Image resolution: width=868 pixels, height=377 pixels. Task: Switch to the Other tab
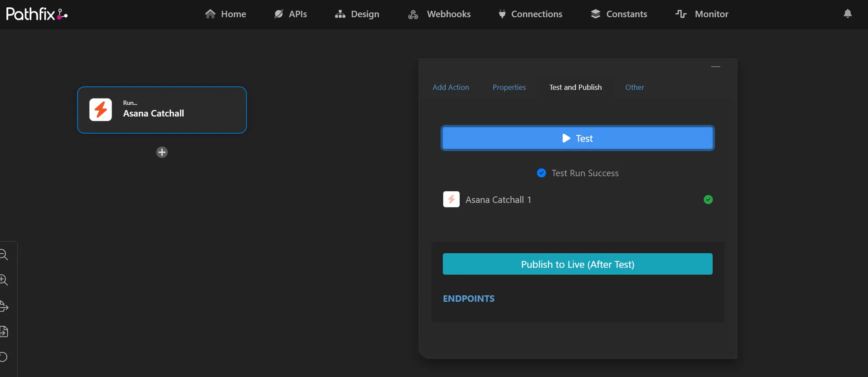point(635,87)
